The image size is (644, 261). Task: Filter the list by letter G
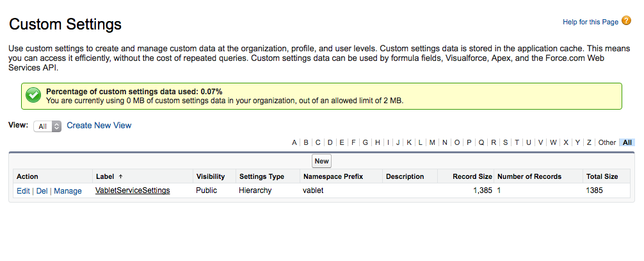click(x=365, y=142)
